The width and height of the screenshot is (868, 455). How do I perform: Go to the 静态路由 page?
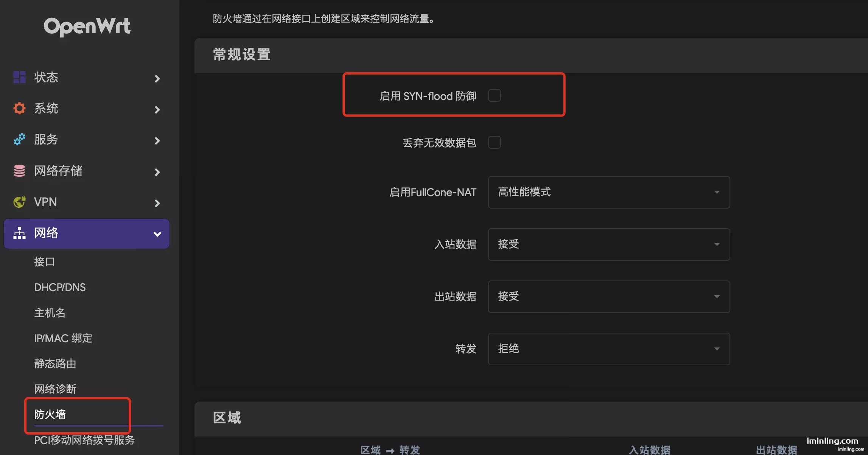pyautogui.click(x=55, y=363)
